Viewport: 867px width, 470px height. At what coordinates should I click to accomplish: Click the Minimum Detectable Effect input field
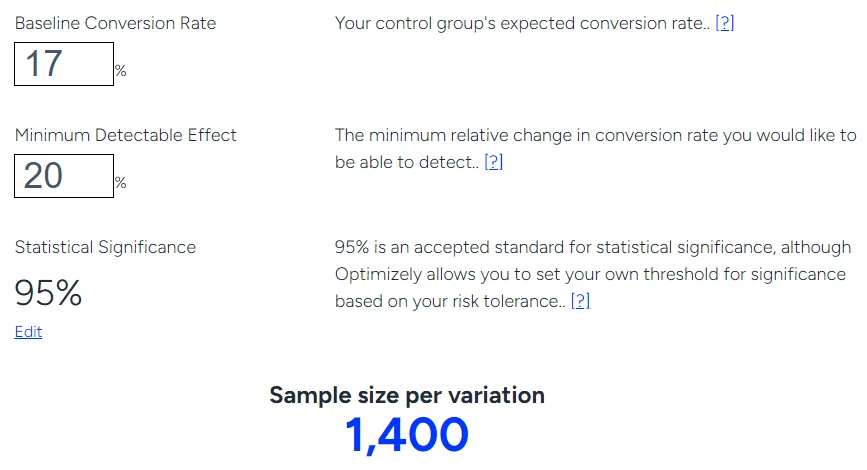[x=63, y=176]
